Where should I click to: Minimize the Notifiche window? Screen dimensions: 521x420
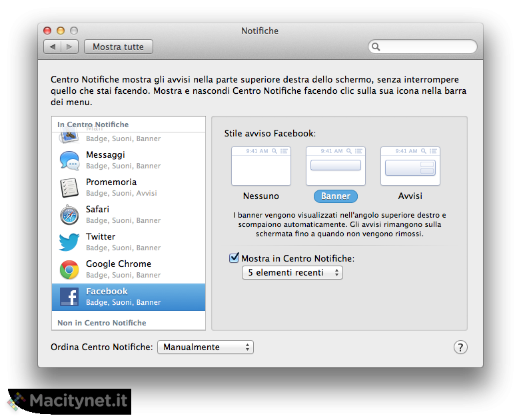click(x=61, y=31)
